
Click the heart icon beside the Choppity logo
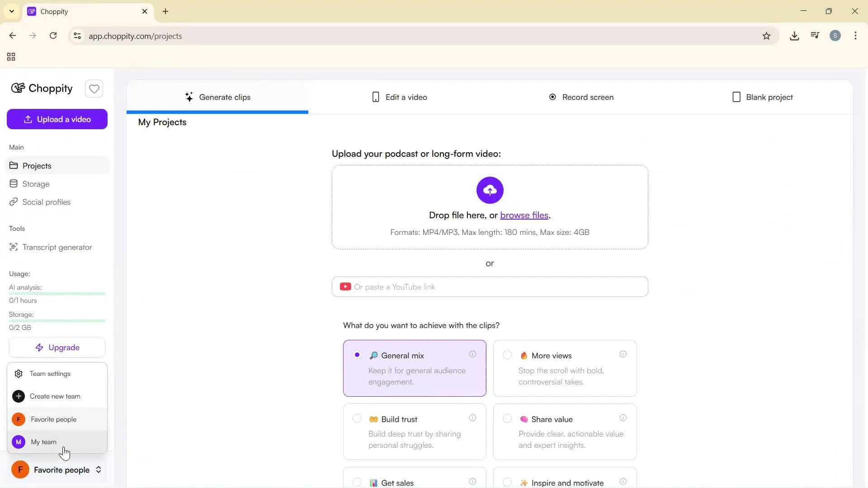coord(94,89)
